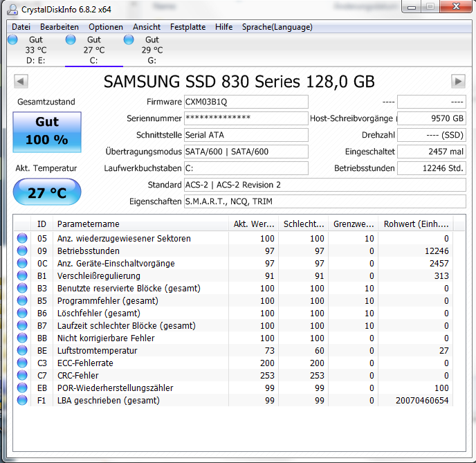This screenshot has height=463, width=476.
Task: Click status orb of Verschleißregulierung row
Action: click(22, 275)
